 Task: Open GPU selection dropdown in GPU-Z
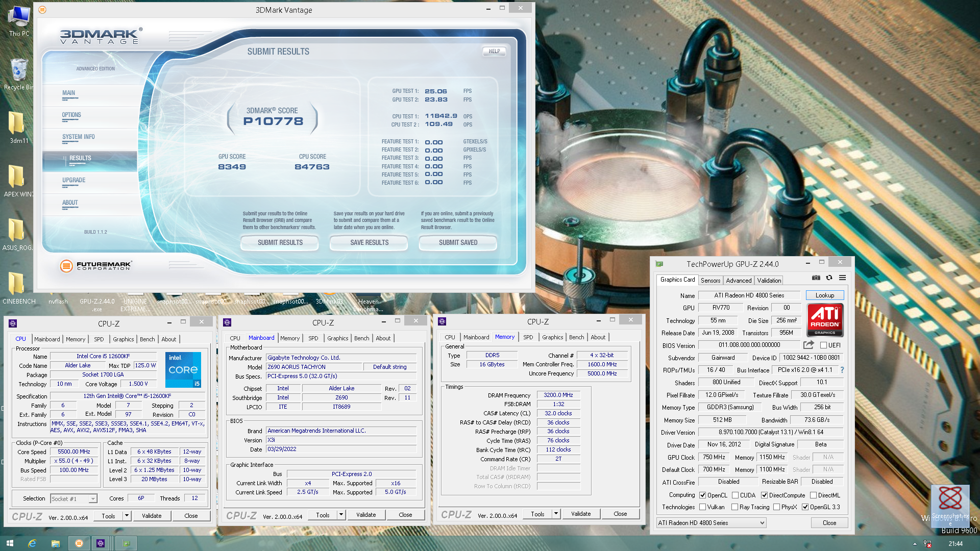click(711, 523)
